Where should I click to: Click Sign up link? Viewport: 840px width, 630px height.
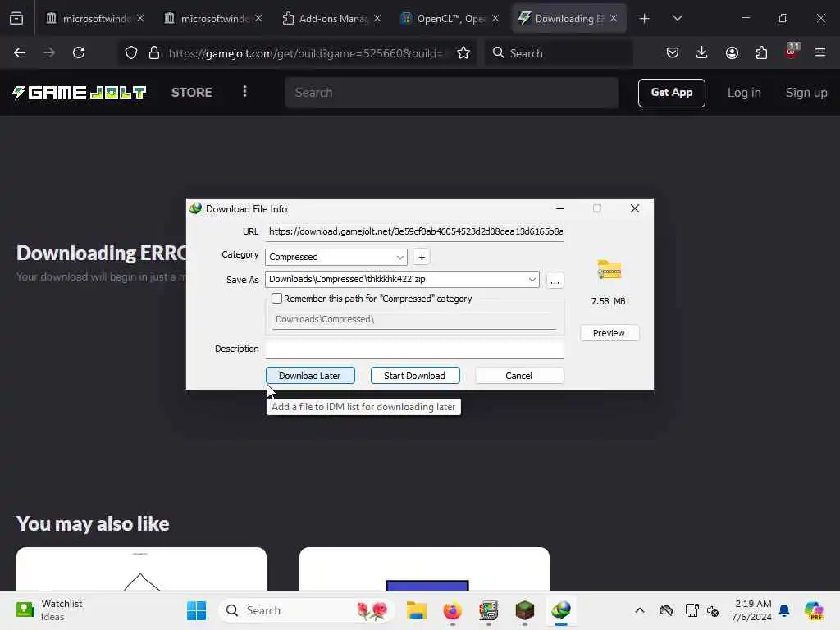(x=806, y=93)
